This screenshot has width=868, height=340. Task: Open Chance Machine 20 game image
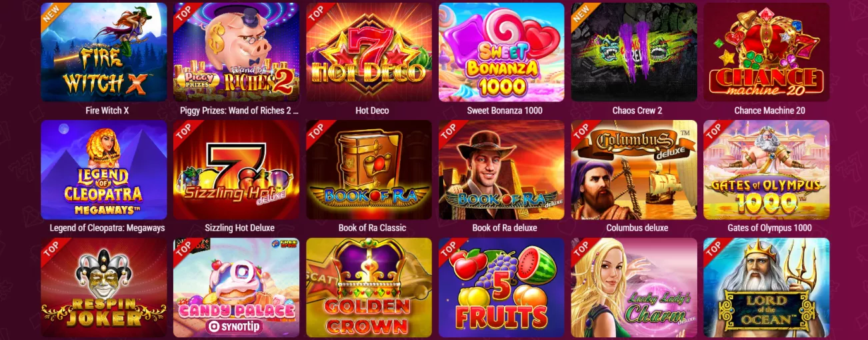click(767, 52)
